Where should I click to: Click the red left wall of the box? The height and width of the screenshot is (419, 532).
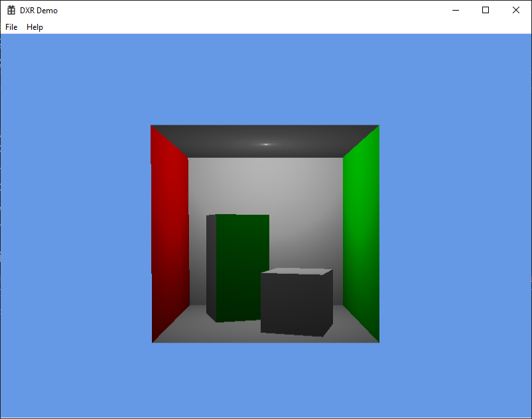pos(170,234)
